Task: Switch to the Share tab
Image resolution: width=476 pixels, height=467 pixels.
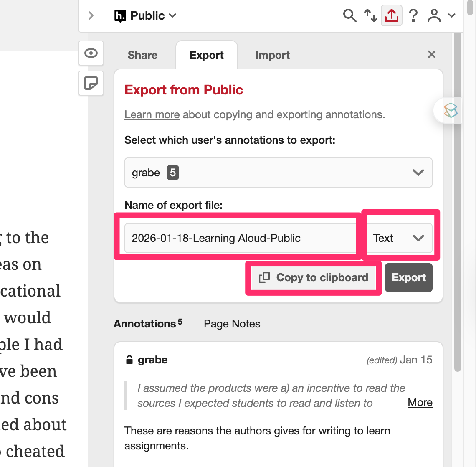Action: [x=142, y=55]
